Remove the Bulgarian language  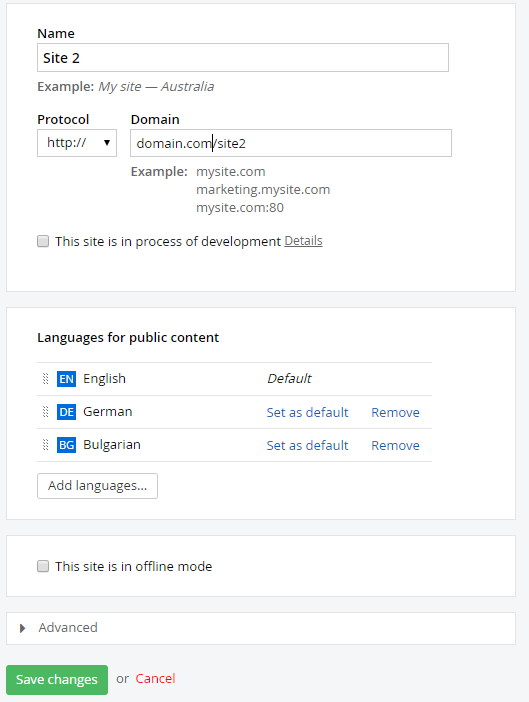[396, 445]
